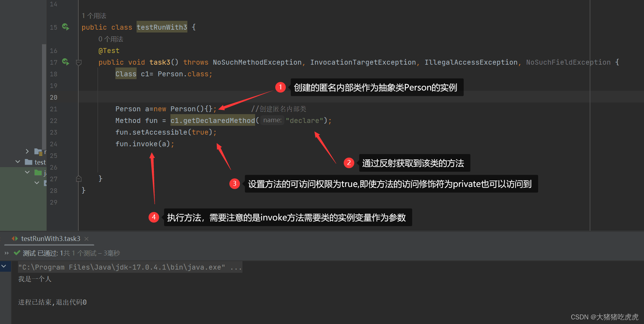Image resolution: width=644 pixels, height=324 pixels.
Task: Collapse the green java folder node
Action: point(27,172)
